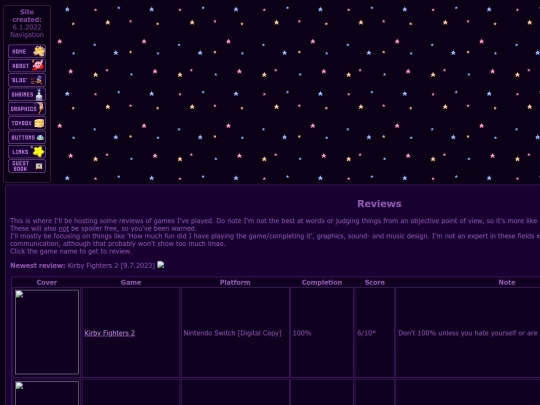Click the 'Platform' column header
Image resolution: width=540 pixels, height=405 pixels.
pos(235,282)
